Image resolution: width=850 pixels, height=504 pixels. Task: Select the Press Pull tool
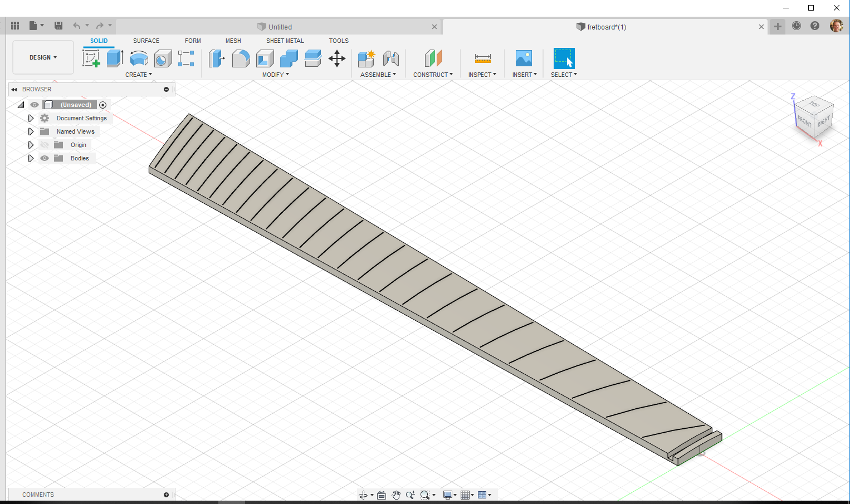coord(217,58)
